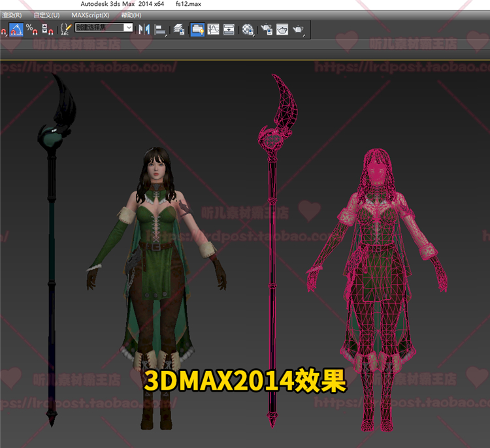
Task: Open the MAXScript(X) menu
Action: click(90, 15)
